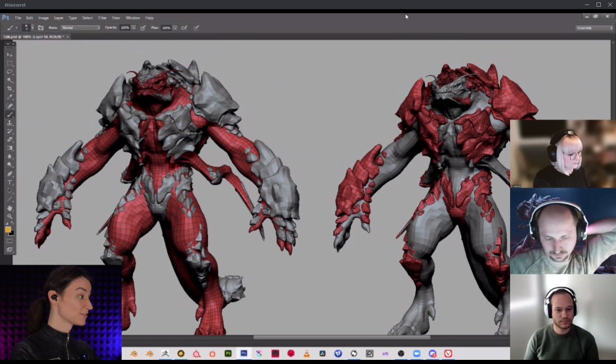This screenshot has height=364, width=616.
Task: Open the Essentials workspace dropdown
Action: [x=594, y=28]
